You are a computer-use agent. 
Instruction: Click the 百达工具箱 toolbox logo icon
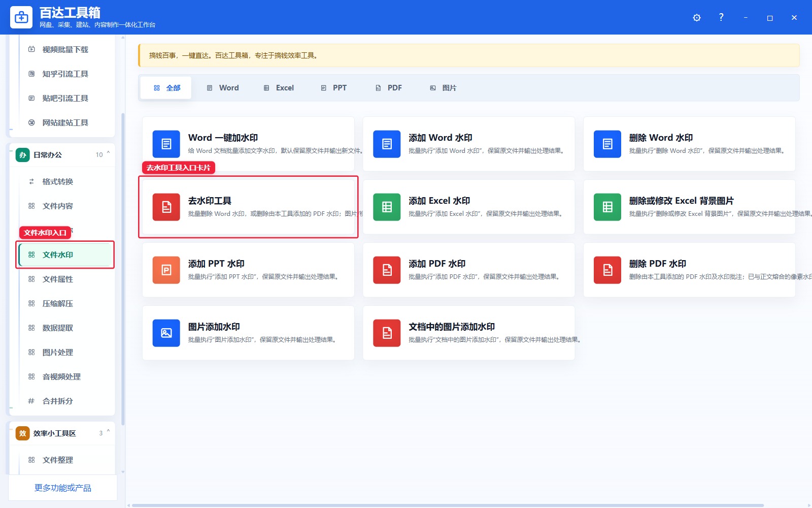21,17
